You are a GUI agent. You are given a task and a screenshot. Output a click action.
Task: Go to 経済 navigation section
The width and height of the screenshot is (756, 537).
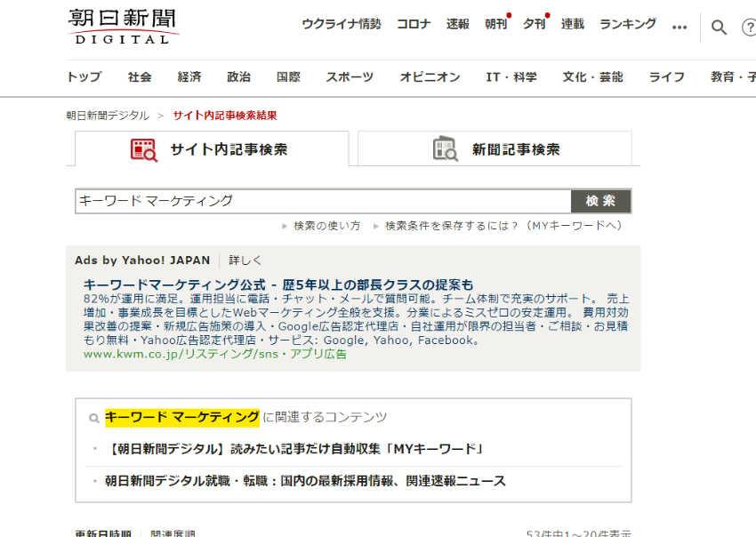(189, 77)
